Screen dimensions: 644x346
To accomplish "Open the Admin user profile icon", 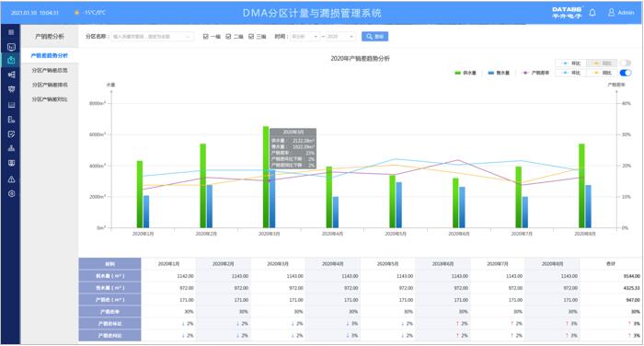I will (x=611, y=13).
